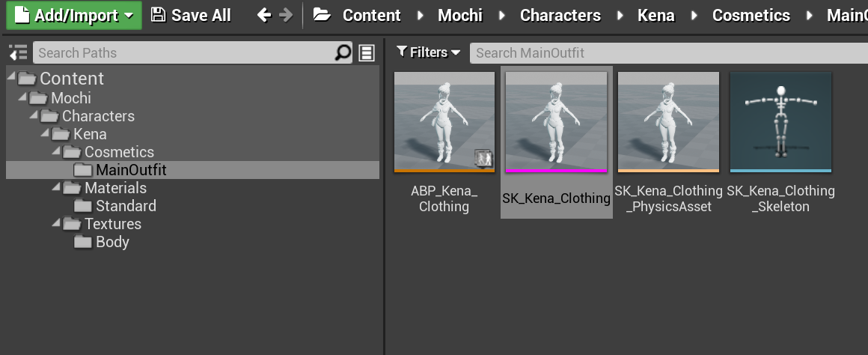
Task: Select SK_Kena_Clothing skeletal mesh thumbnail
Action: (x=556, y=121)
